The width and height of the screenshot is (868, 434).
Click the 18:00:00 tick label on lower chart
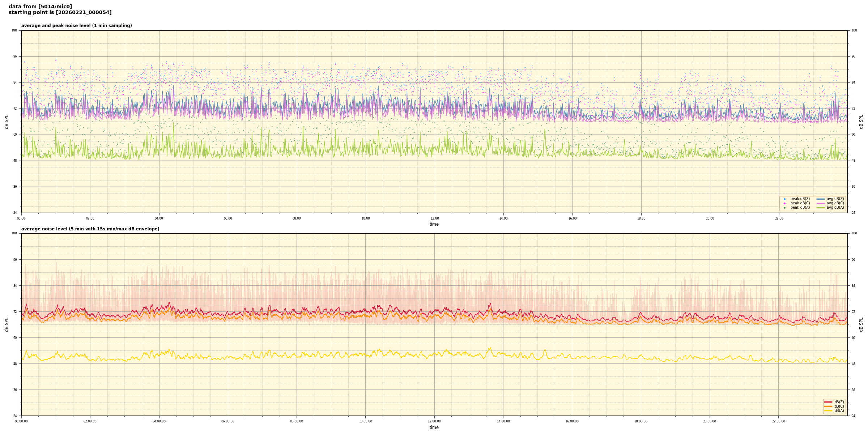641,421
